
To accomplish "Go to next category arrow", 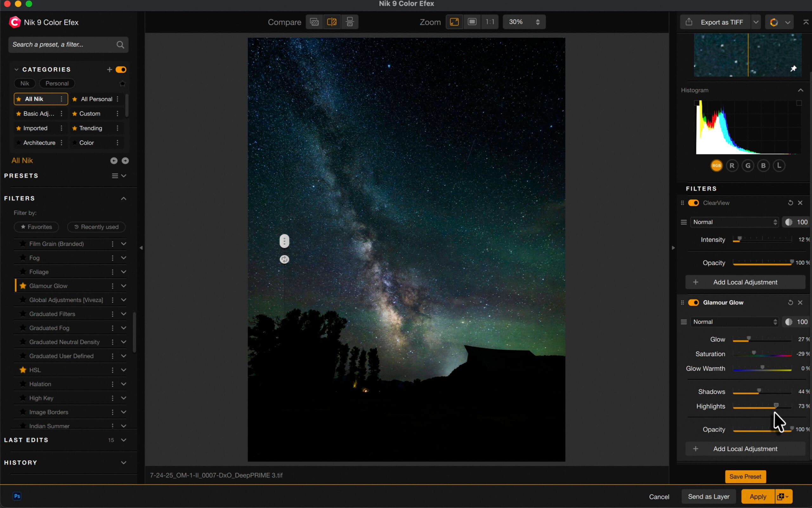I will coord(125,161).
